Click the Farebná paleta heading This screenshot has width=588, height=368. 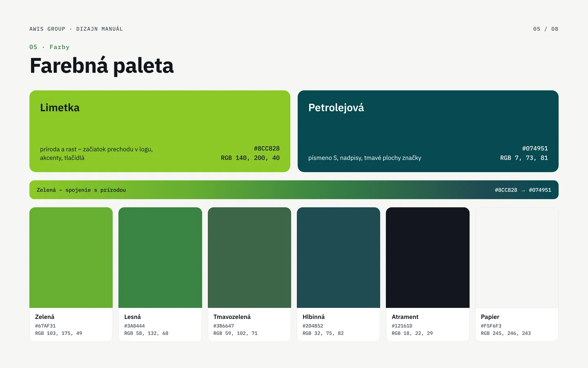[x=102, y=65]
